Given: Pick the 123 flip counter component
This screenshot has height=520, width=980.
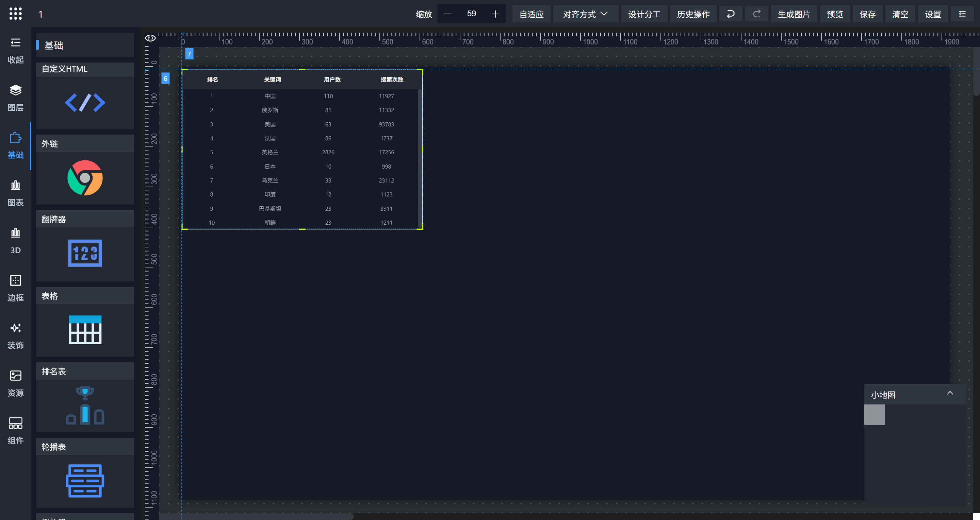Looking at the screenshot, I should coord(85,253).
